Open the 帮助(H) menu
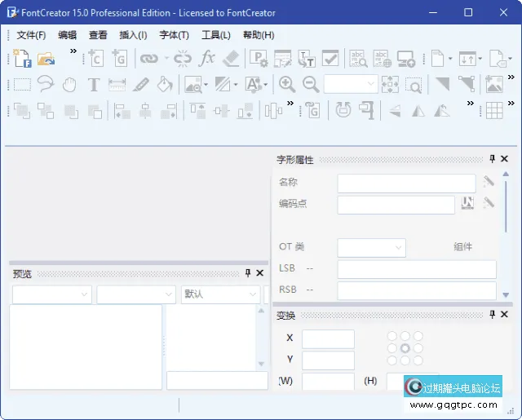The image size is (522, 420). (x=259, y=35)
